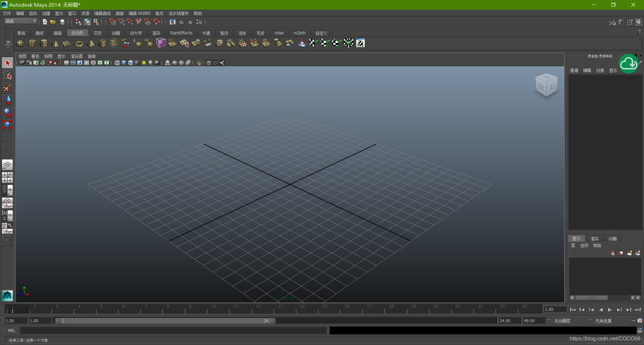This screenshot has width=644, height=345.
Task: Click the key-shaped Auto Keyframe icon
Action: coord(633,321)
